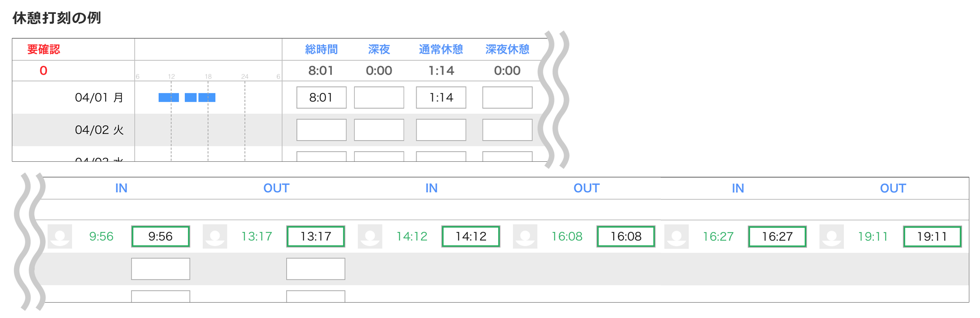980x318 pixels.
Task: Click the empty 総時間 field for 04/02
Action: click(x=321, y=130)
